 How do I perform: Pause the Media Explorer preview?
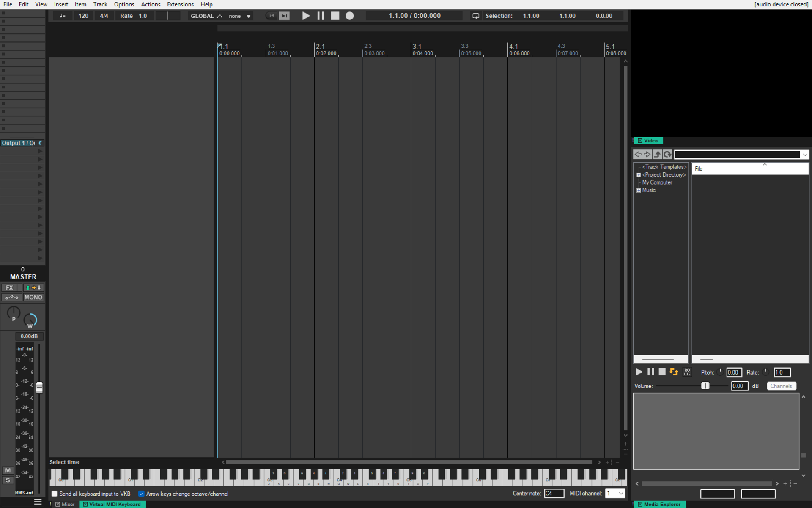[x=651, y=372]
